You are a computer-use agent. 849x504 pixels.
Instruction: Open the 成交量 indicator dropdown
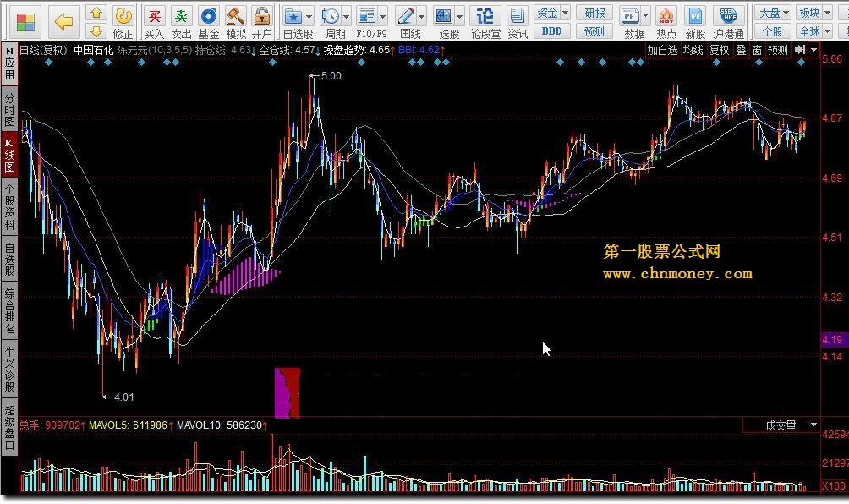pyautogui.click(x=813, y=425)
